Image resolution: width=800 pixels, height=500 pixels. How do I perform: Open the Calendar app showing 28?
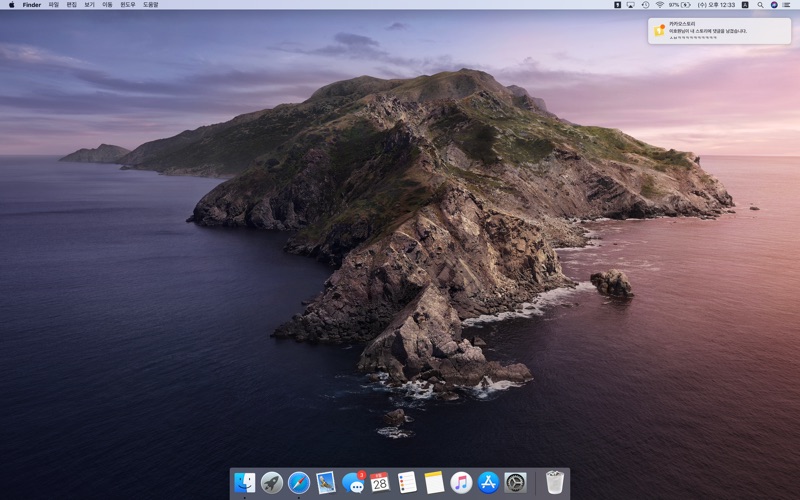click(380, 483)
